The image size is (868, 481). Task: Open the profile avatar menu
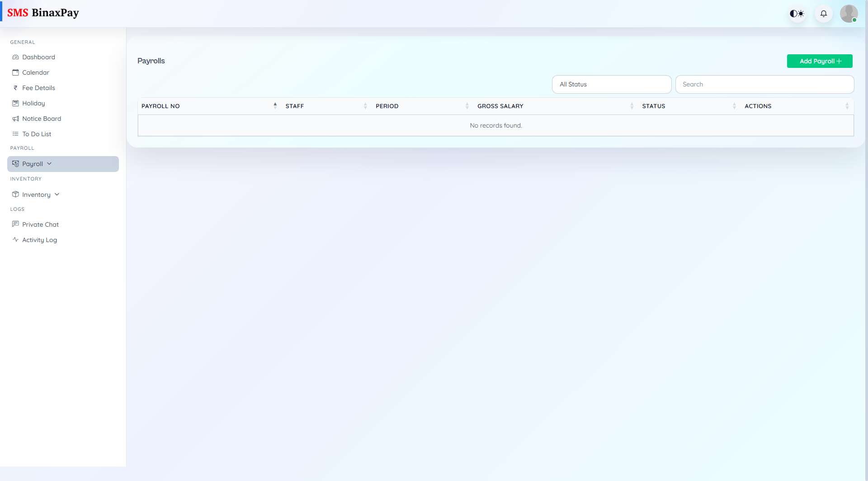pyautogui.click(x=849, y=14)
